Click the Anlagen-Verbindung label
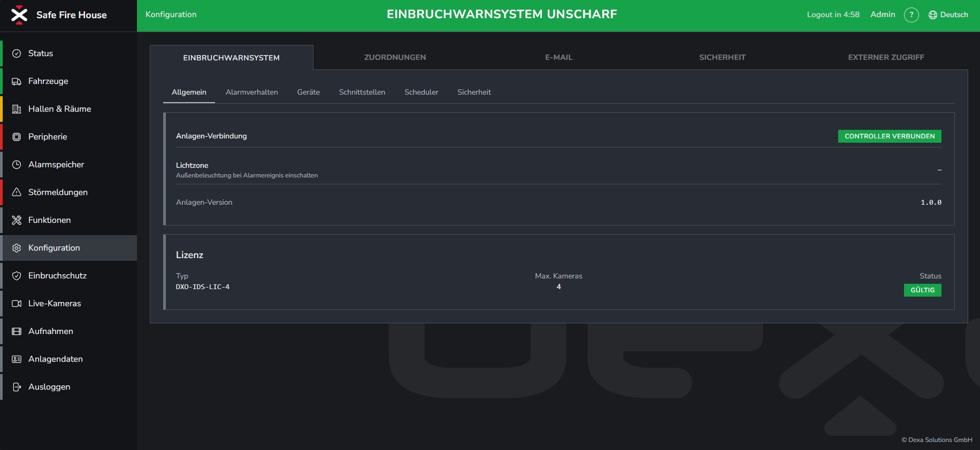This screenshot has height=450, width=980. coord(211,136)
